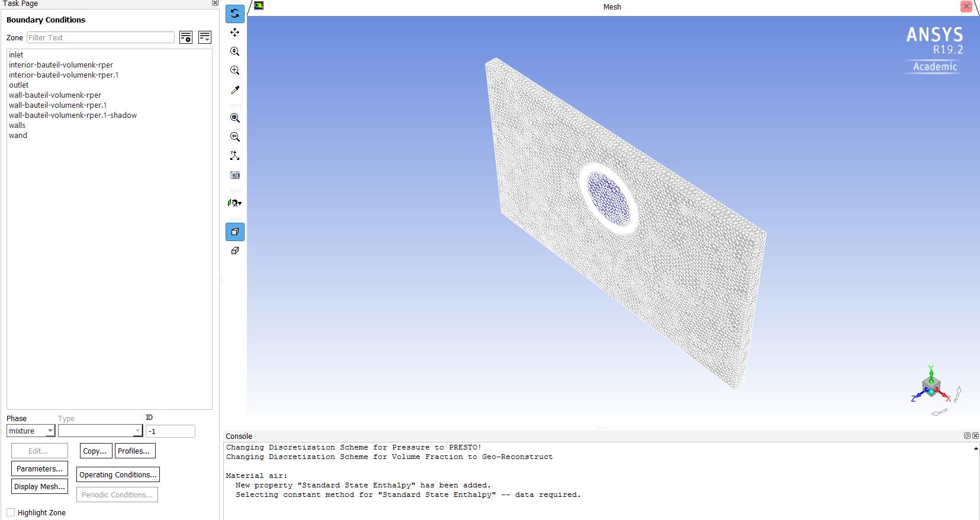Close the Mesh graphics window
Image resolution: width=980 pixels, height=520 pixels.
pyautogui.click(x=966, y=7)
